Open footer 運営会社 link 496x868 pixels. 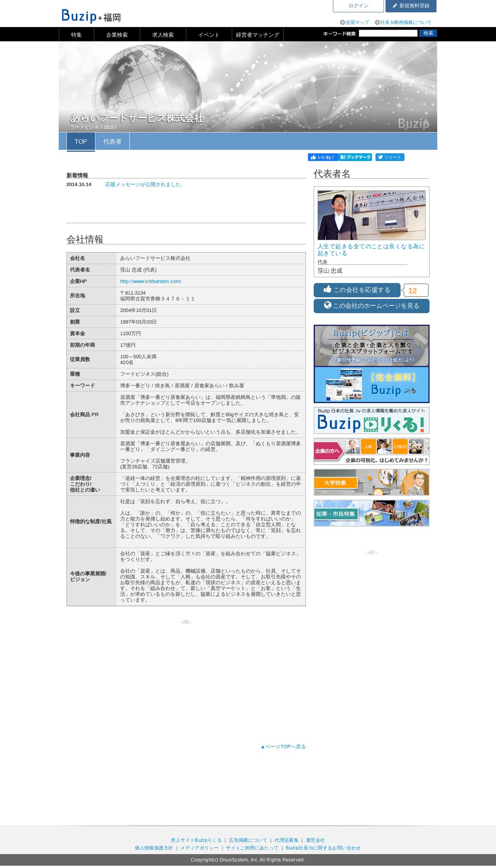click(x=315, y=840)
